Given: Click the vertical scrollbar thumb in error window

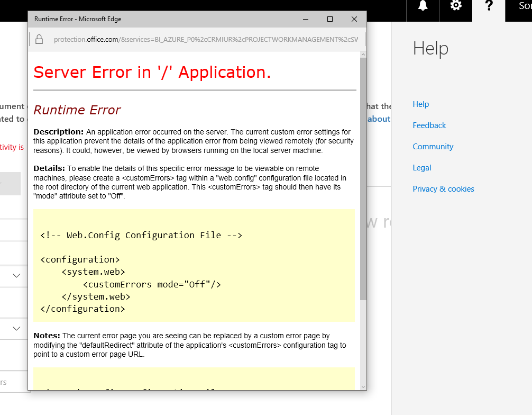Looking at the screenshot, I should 363,178.
